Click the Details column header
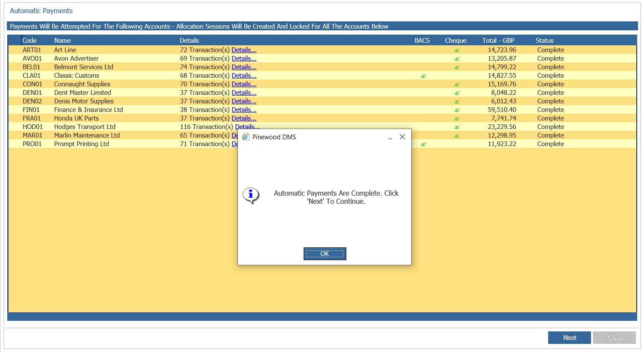Viewport: 644px width, 352px height. click(x=189, y=41)
